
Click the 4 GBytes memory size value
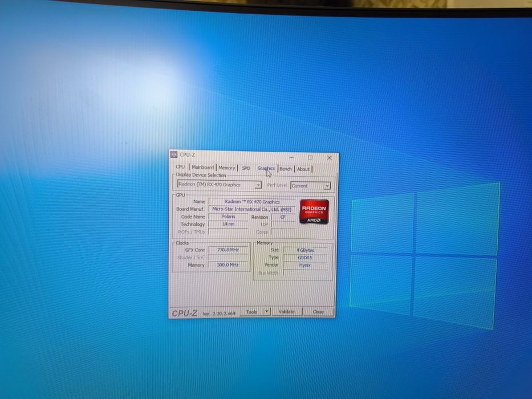[306, 250]
